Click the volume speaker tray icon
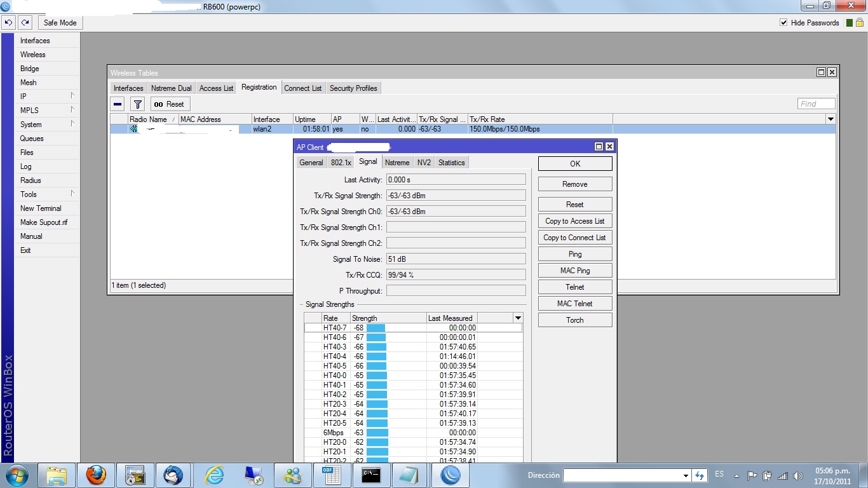This screenshot has height=488, width=868. 797,475
